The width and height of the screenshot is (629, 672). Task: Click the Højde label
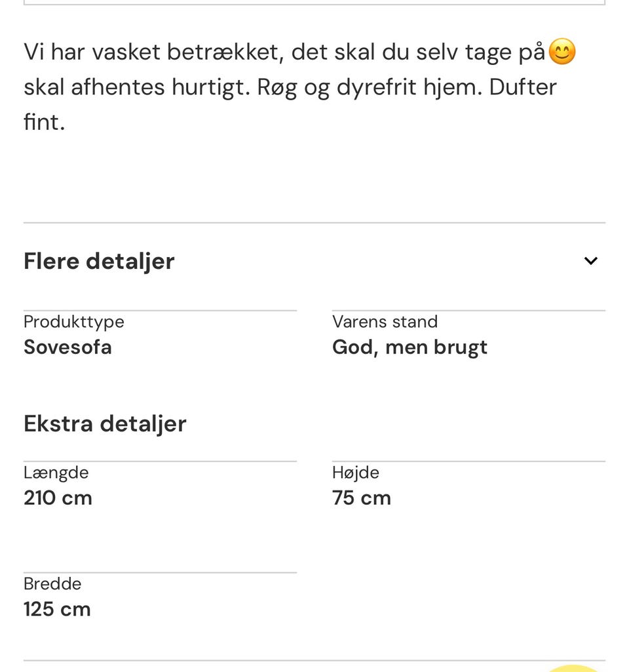click(x=355, y=473)
